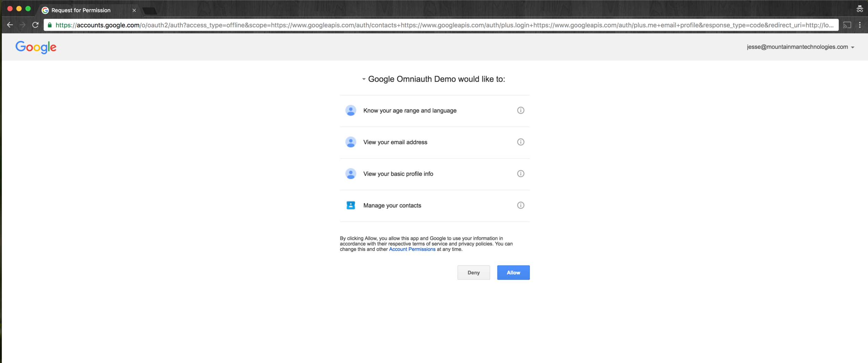Click the green window zoom button

coord(28,9)
